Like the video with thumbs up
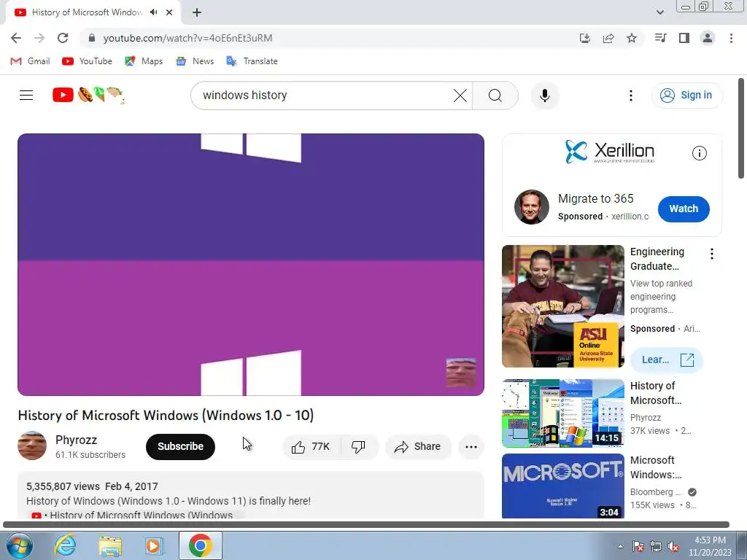The width and height of the screenshot is (747, 560). click(311, 447)
